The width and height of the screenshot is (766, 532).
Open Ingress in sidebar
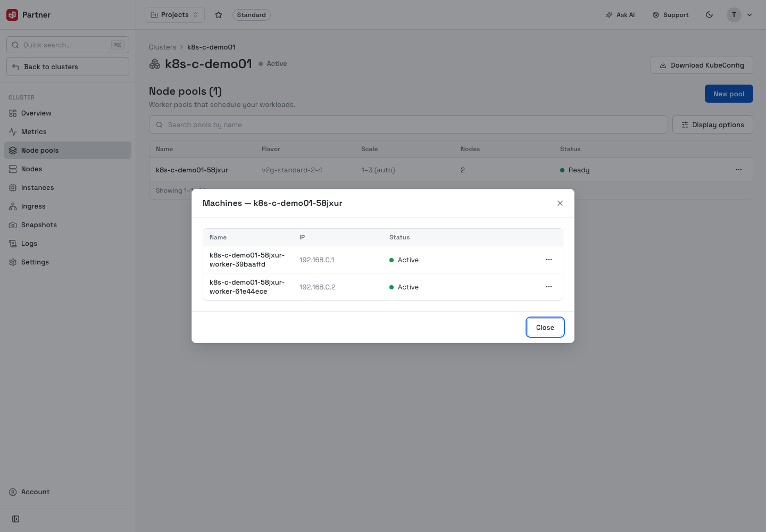tap(68, 206)
